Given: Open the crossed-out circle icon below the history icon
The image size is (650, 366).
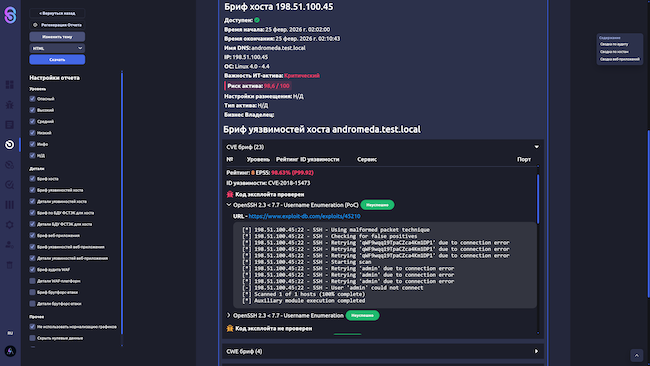Looking at the screenshot, I should [10, 165].
